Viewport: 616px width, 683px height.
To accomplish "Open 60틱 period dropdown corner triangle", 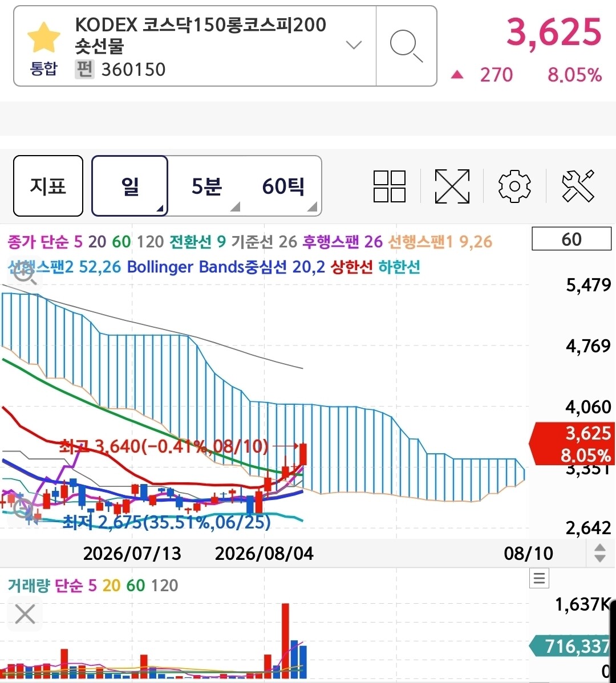I will [313, 206].
